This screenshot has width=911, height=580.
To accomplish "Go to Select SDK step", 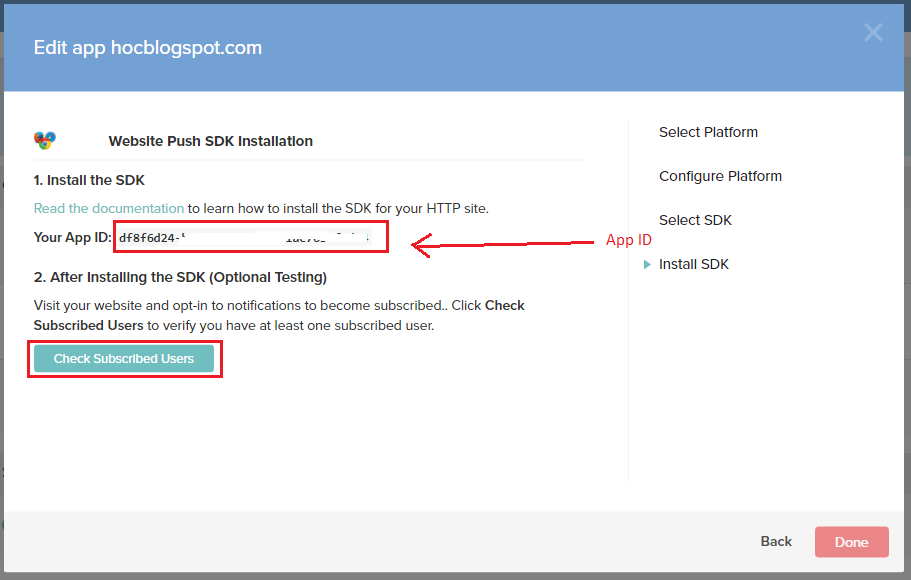I will (695, 220).
